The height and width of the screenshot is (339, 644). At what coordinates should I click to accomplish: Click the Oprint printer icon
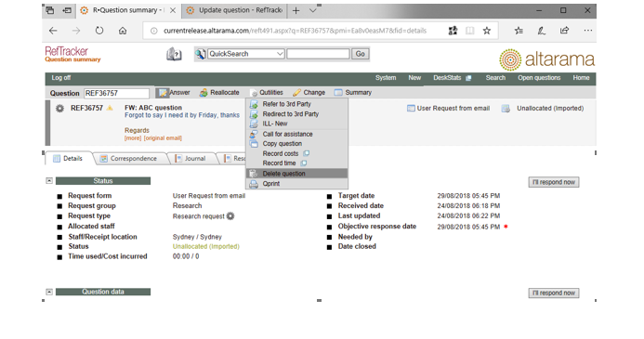[254, 184]
